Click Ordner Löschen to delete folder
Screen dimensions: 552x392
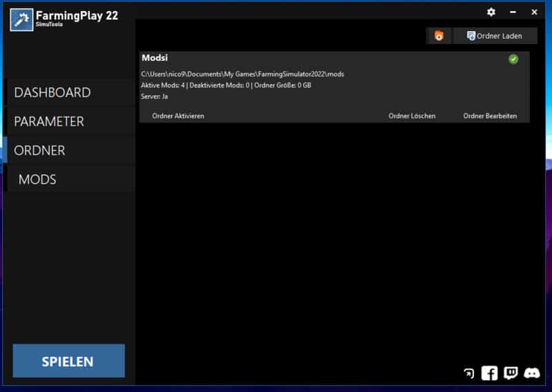point(412,116)
